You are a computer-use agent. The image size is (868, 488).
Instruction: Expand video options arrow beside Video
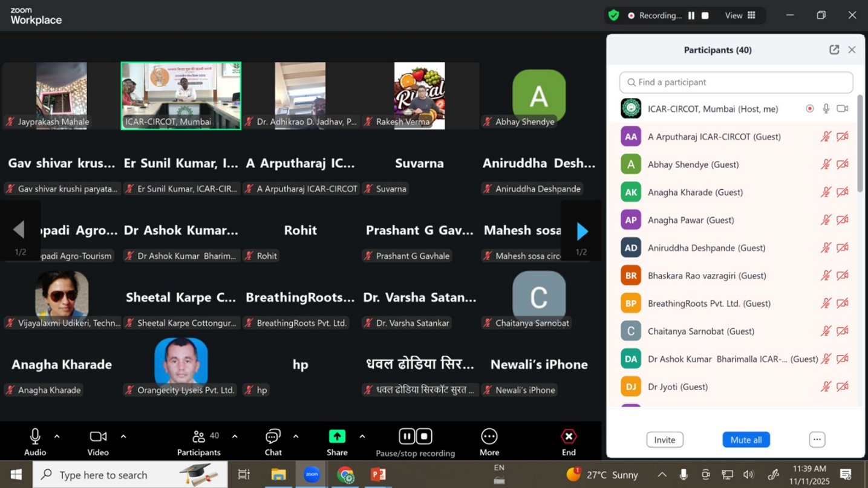(x=123, y=437)
